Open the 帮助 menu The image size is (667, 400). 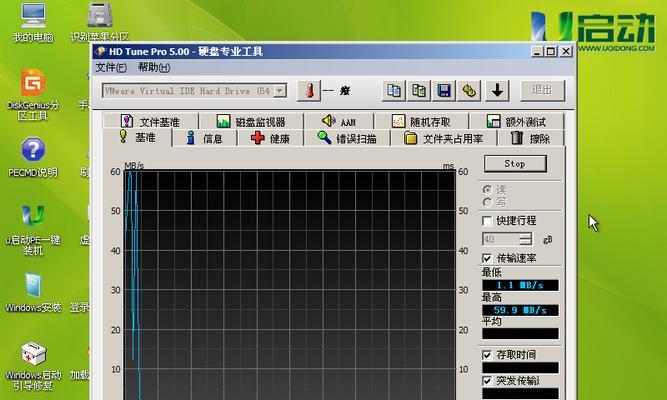click(x=154, y=67)
